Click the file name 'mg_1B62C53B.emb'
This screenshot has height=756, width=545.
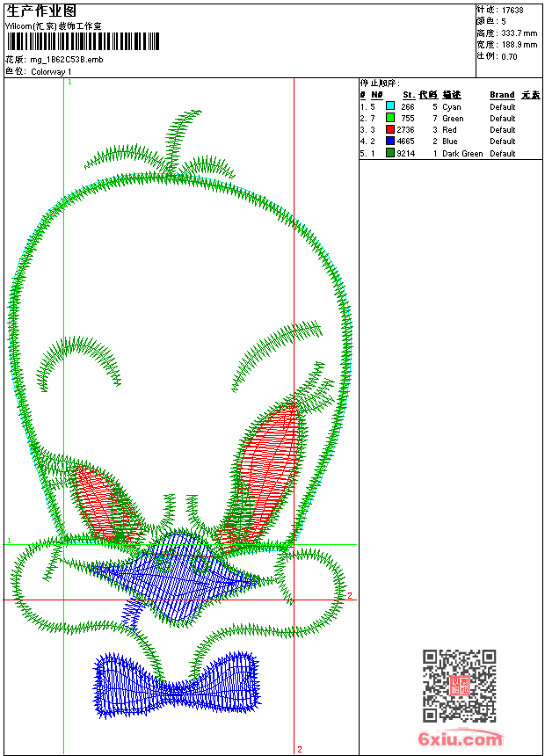(67, 60)
